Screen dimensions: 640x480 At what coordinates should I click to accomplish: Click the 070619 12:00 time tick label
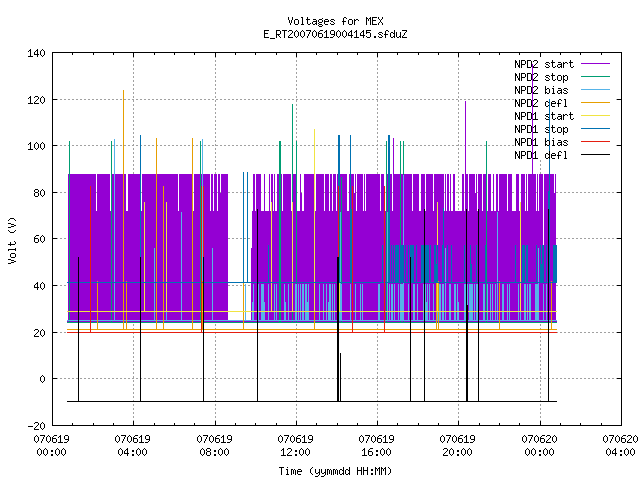coord(296,446)
